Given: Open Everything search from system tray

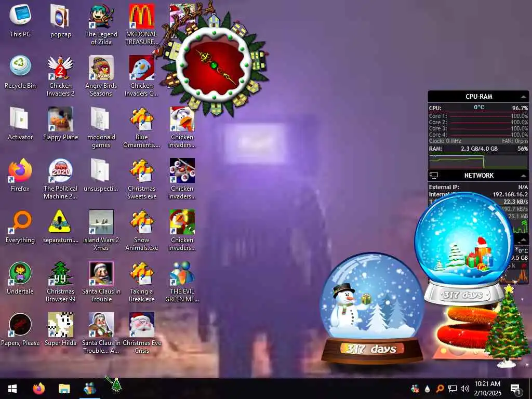Looking at the screenshot, I should click(x=440, y=389).
